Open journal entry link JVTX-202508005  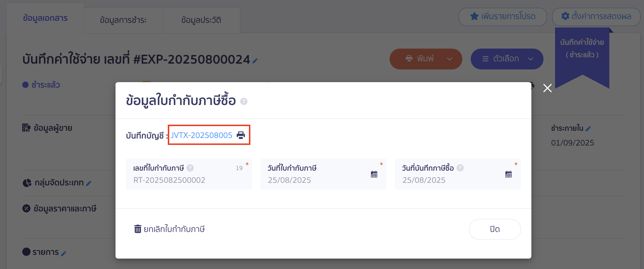(201, 135)
